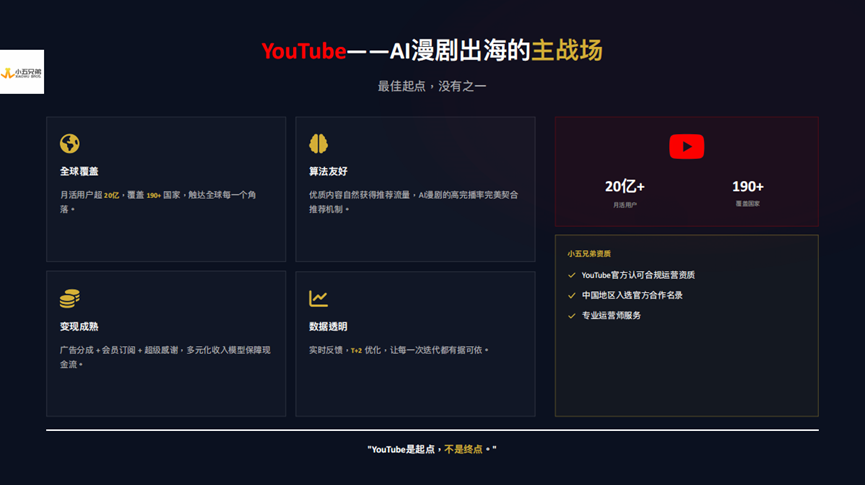Click the 小五兄弟 logo in the corner

click(22, 72)
